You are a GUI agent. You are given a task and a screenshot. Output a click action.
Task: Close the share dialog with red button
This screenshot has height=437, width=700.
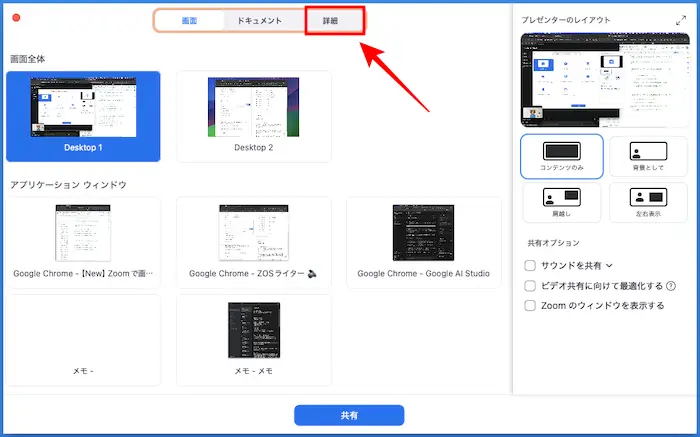[x=16, y=18]
